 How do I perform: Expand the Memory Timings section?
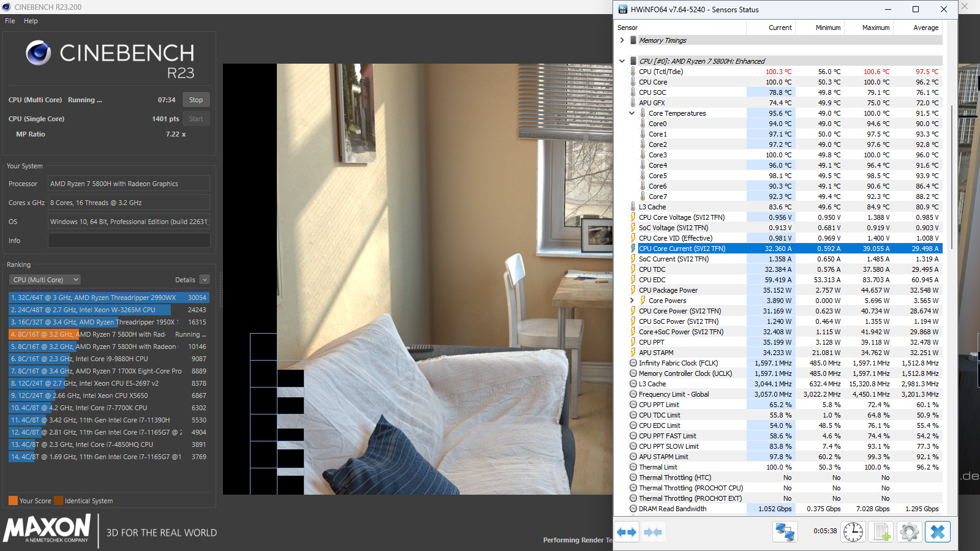click(622, 40)
